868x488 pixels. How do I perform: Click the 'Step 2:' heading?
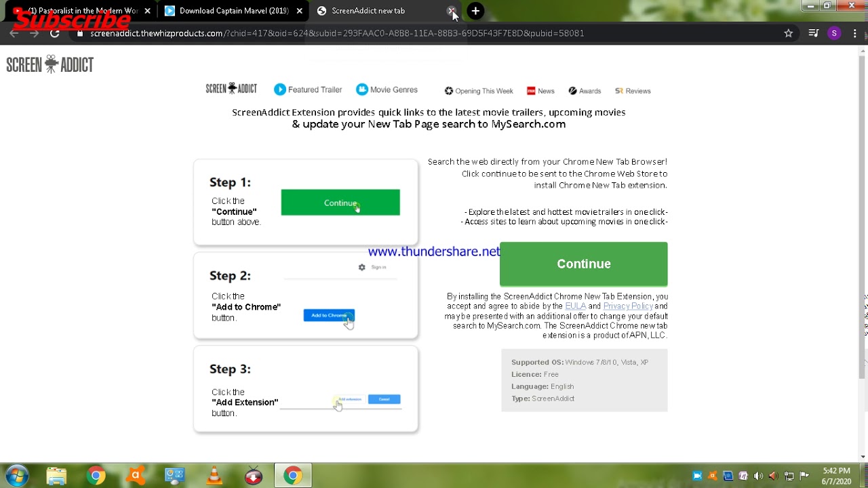[x=230, y=276]
